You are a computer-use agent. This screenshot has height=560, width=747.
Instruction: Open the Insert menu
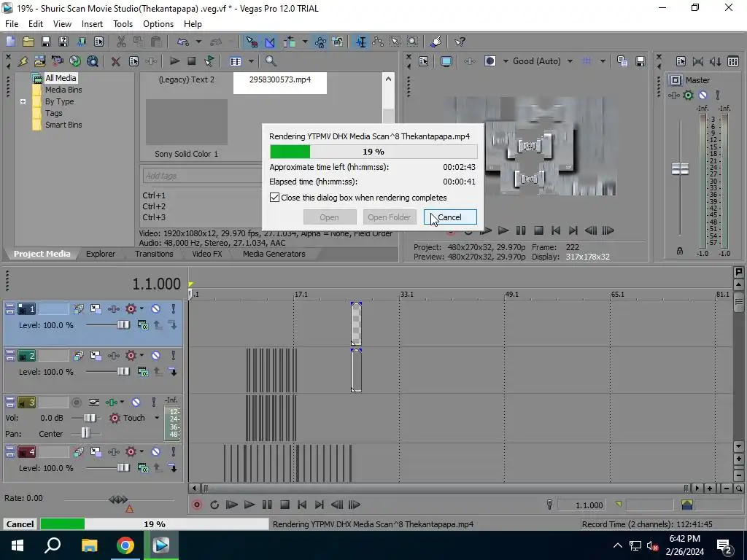pos(92,24)
